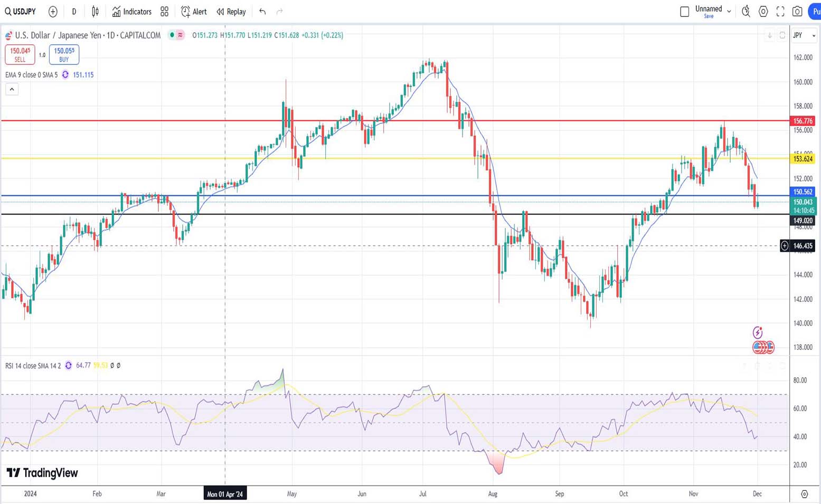Select the red 156.776 horizontal line label
Viewport: 821px width, 504px height.
802,121
